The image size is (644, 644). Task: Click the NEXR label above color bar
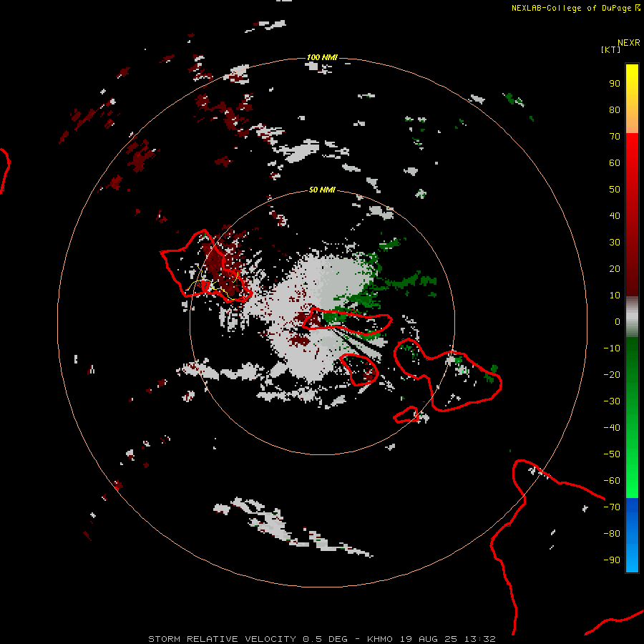pos(629,43)
